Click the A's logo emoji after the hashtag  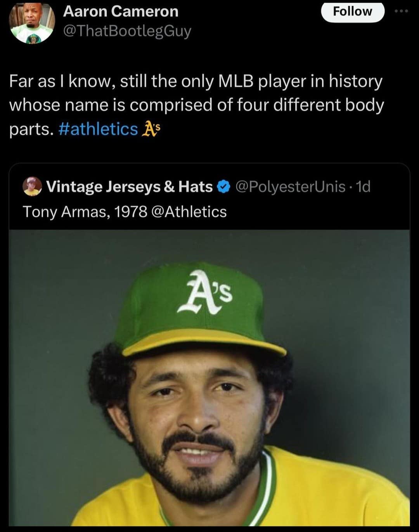[151, 129]
